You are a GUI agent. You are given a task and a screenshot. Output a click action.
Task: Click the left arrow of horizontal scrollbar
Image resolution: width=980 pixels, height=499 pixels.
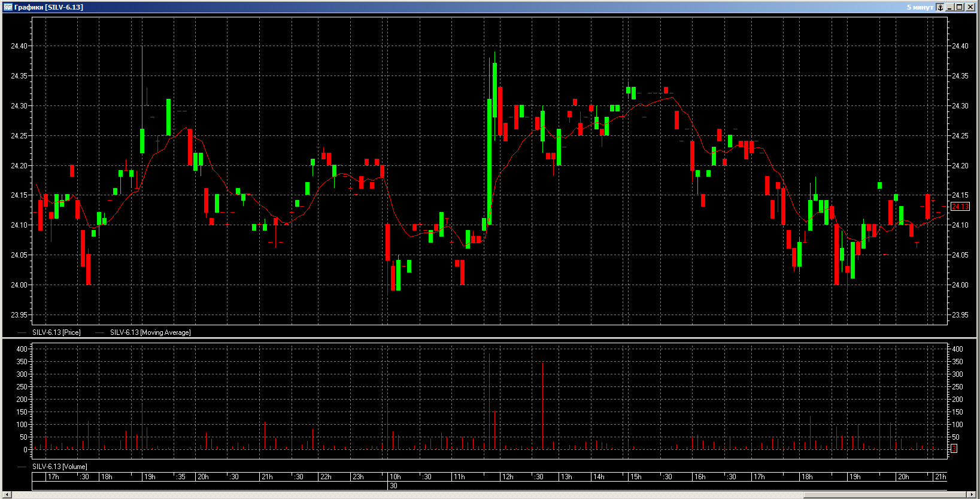tap(7, 495)
